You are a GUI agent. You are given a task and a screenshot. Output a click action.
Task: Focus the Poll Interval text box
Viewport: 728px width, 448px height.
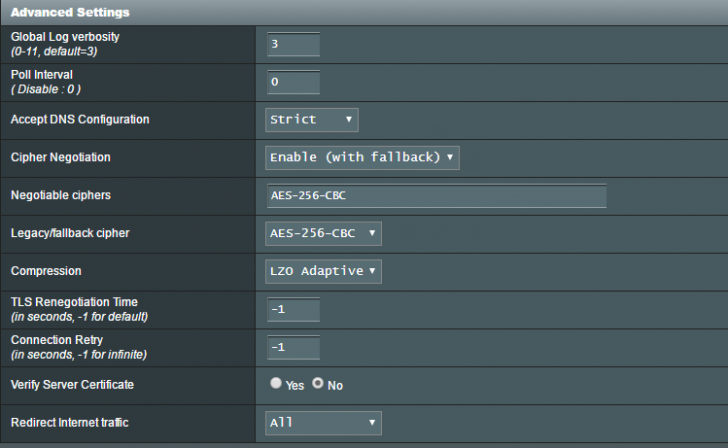(293, 82)
